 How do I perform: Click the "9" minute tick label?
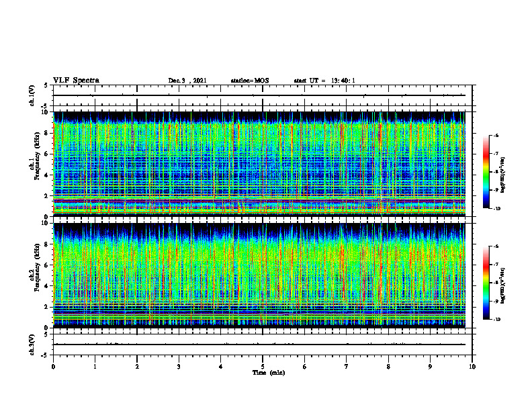[x=430, y=367]
